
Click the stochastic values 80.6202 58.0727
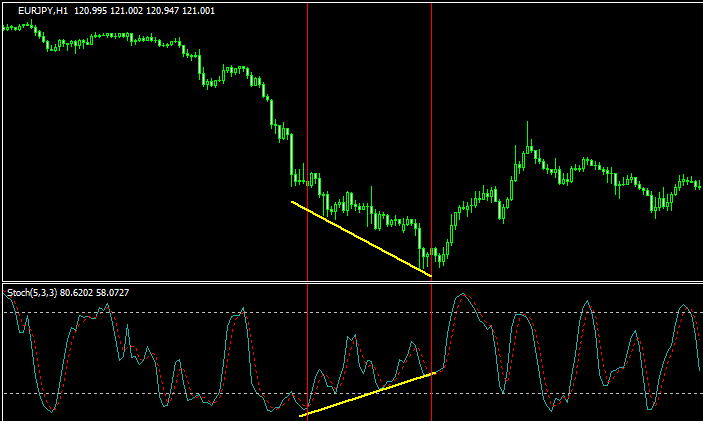[x=94, y=293]
